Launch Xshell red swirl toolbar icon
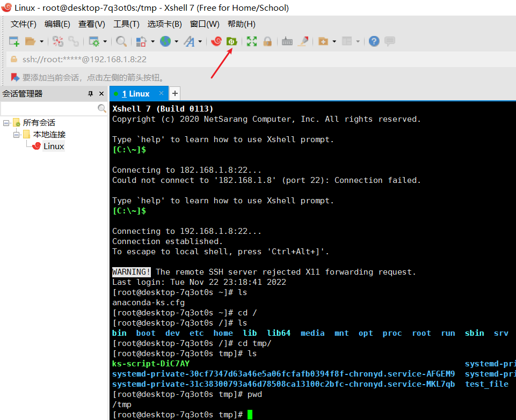The width and height of the screenshot is (516, 420). 216,41
